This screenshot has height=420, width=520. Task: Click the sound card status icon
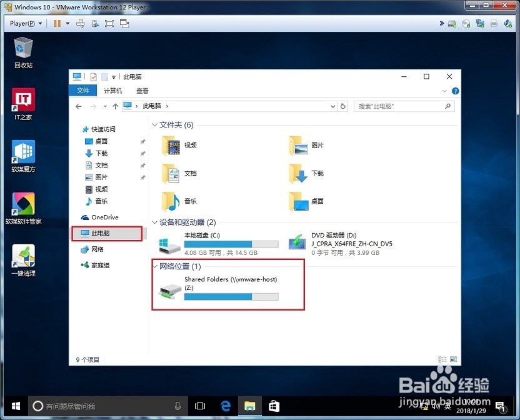pos(508,23)
